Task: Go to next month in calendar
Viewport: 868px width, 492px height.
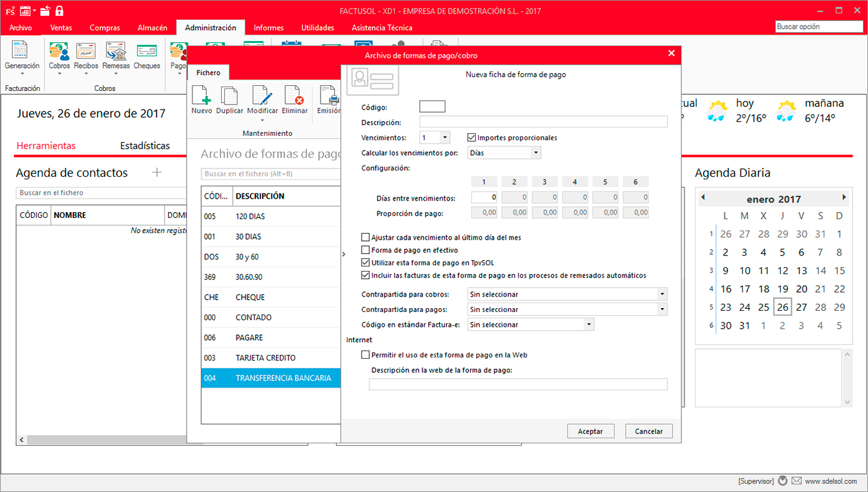Action: (x=844, y=197)
